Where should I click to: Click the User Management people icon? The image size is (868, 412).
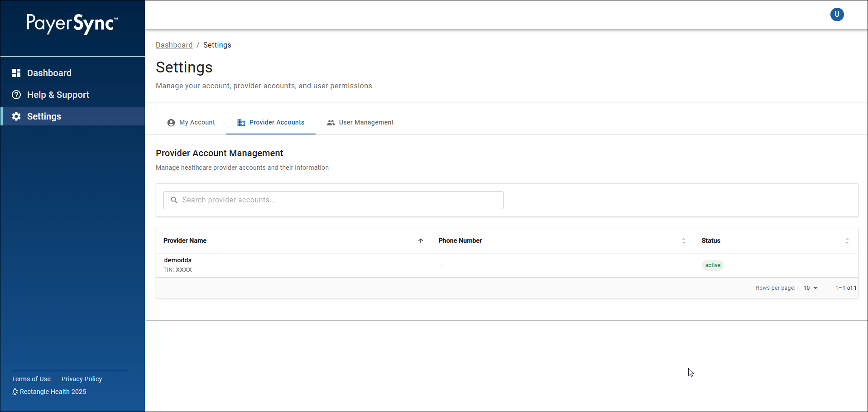tap(331, 123)
